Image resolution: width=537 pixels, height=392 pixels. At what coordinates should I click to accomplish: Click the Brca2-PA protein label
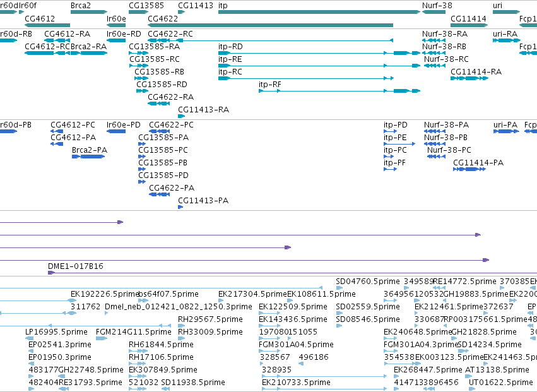click(90, 150)
